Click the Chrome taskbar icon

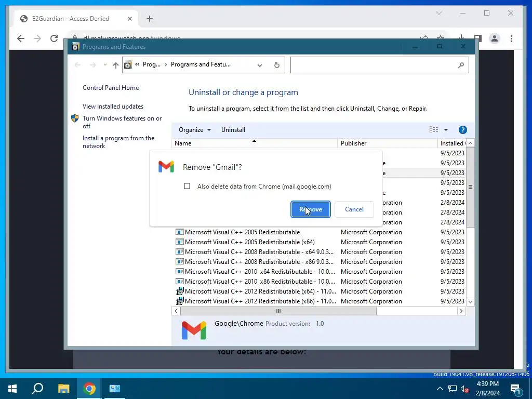[x=89, y=389]
